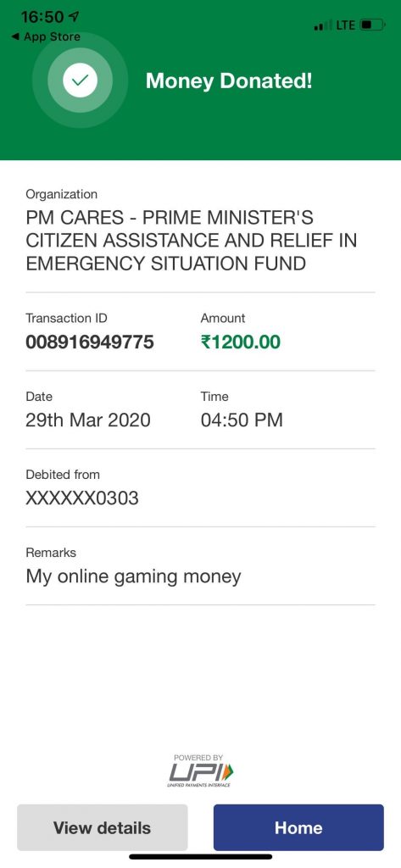The width and height of the screenshot is (401, 868).
Task: Tap the battery indicator in status bar
Action: pos(372,25)
